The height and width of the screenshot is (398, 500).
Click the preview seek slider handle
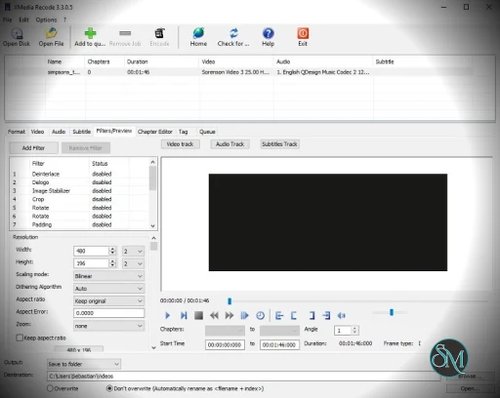[x=229, y=301]
